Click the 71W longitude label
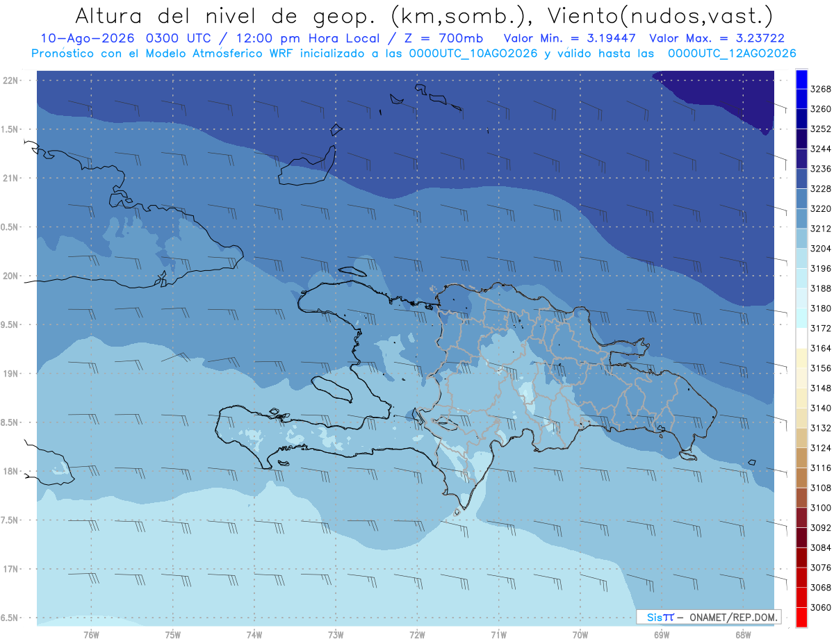The height and width of the screenshot is (644, 834). pos(498,635)
